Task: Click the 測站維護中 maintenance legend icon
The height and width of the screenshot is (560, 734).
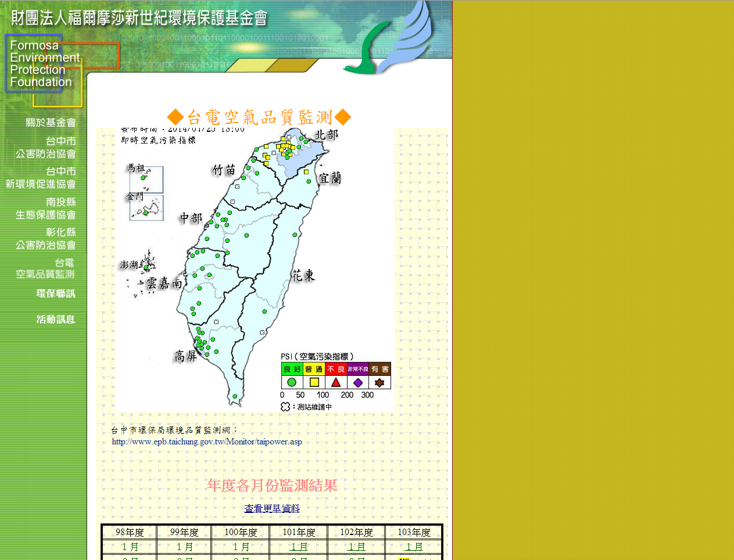Action: point(285,407)
